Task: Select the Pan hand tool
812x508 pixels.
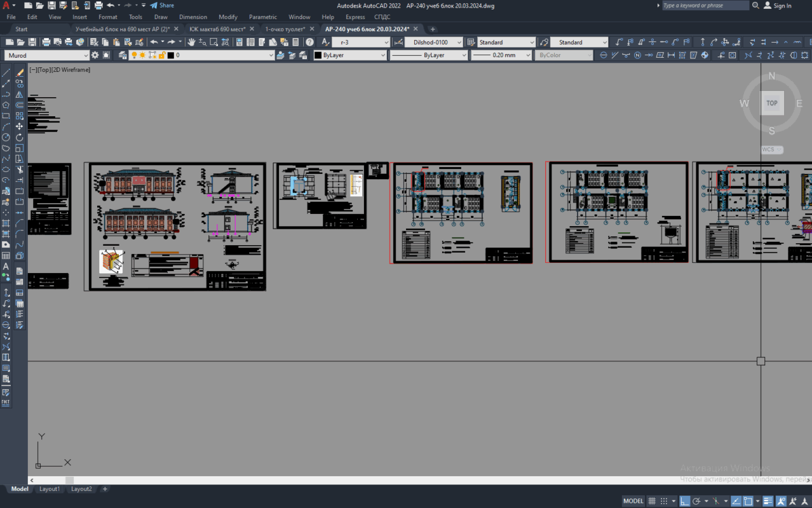Action: coord(191,42)
